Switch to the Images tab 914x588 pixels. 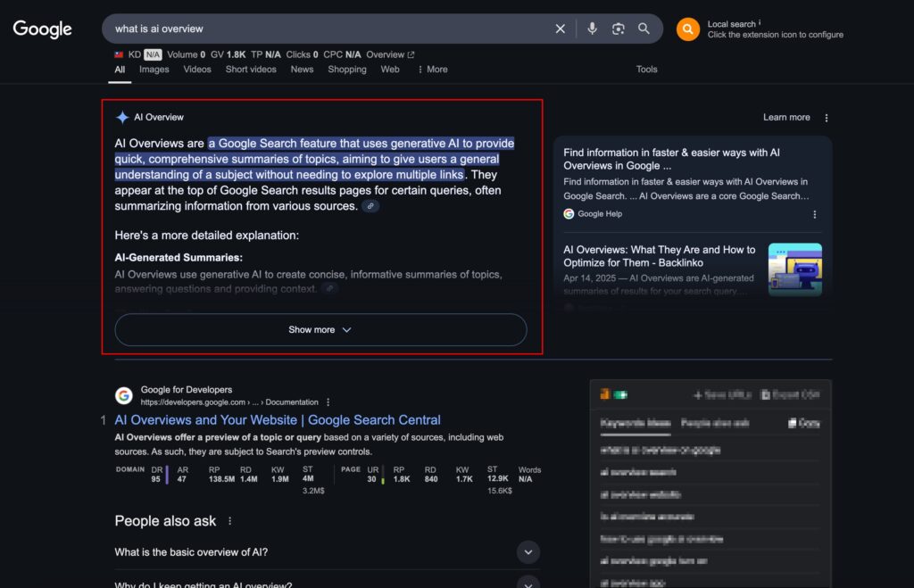tap(154, 70)
